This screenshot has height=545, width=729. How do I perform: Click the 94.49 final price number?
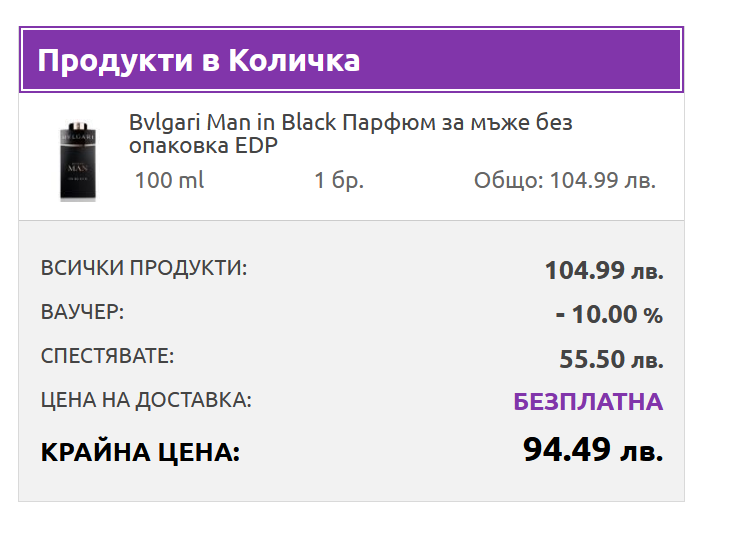[567, 449]
